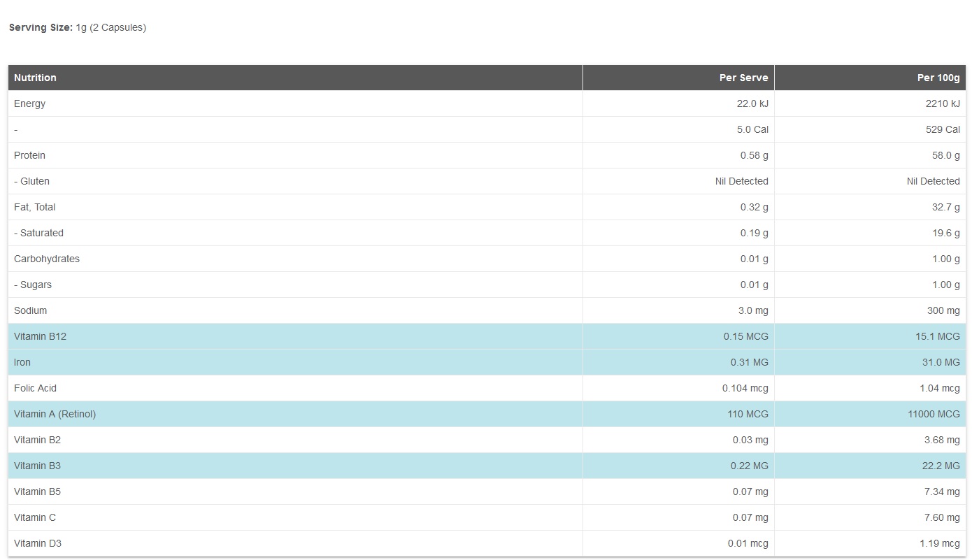The height and width of the screenshot is (560, 972).
Task: Click the 1.19 mcg value
Action: click(x=941, y=543)
